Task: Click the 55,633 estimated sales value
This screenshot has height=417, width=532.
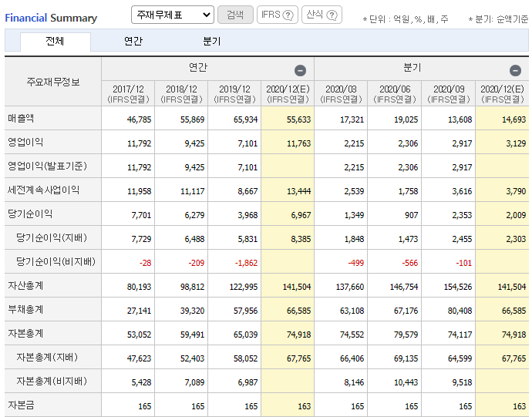Action: point(299,119)
